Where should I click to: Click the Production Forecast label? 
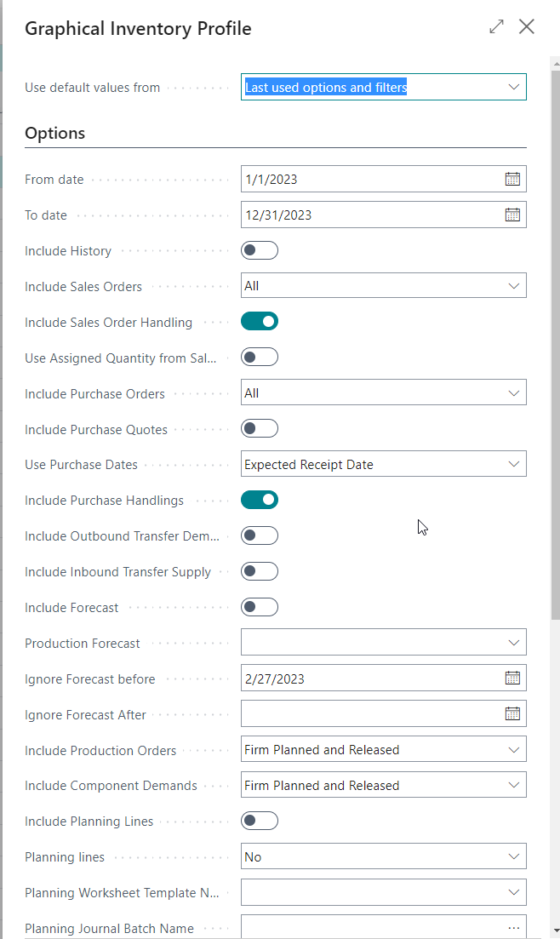pyautogui.click(x=83, y=643)
